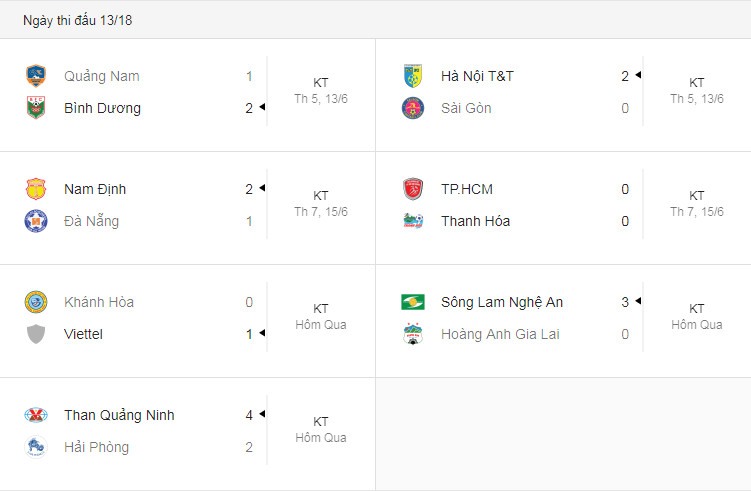Click the Ngày thi đấu 13/18 header
The width and height of the screenshot is (751, 491).
click(78, 20)
